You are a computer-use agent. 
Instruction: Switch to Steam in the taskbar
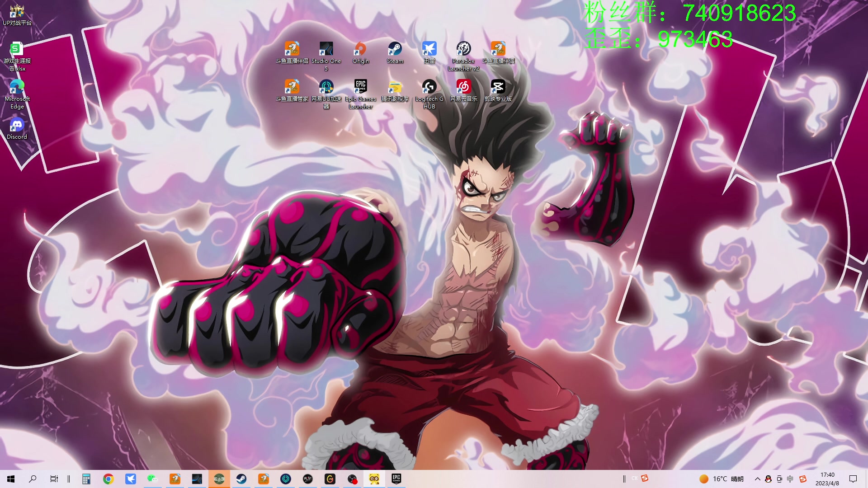241,479
